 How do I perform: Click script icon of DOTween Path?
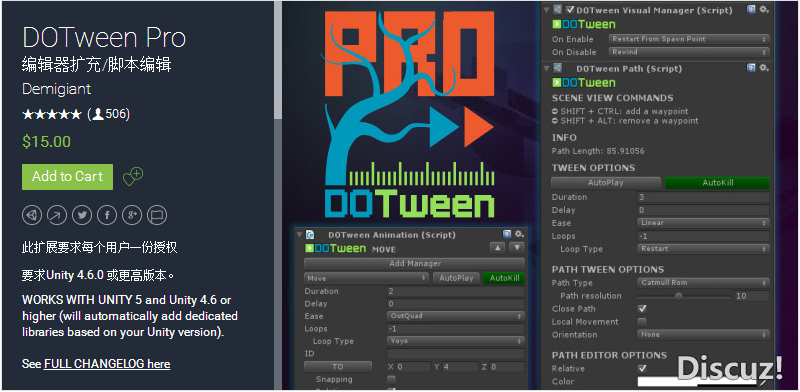(x=558, y=68)
